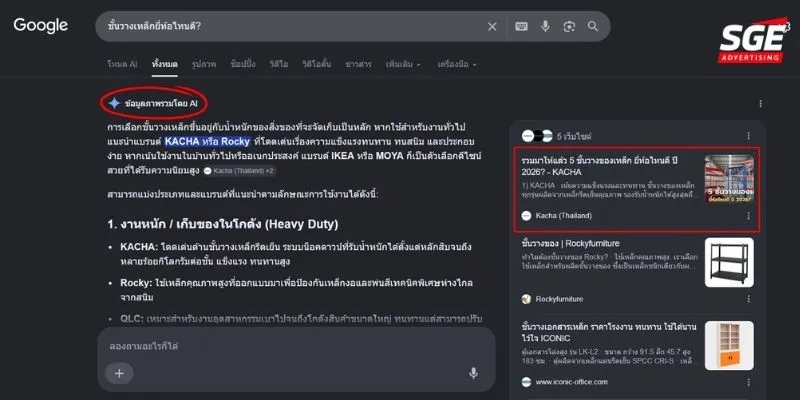This screenshot has width=800, height=400.
Task: Switch to the รูปภาพ tab
Action: click(x=204, y=64)
